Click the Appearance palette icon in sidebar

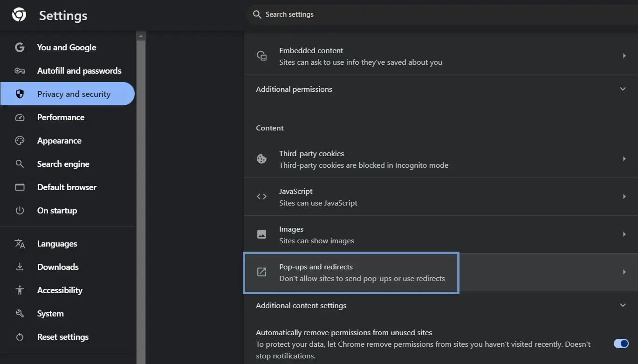click(20, 141)
